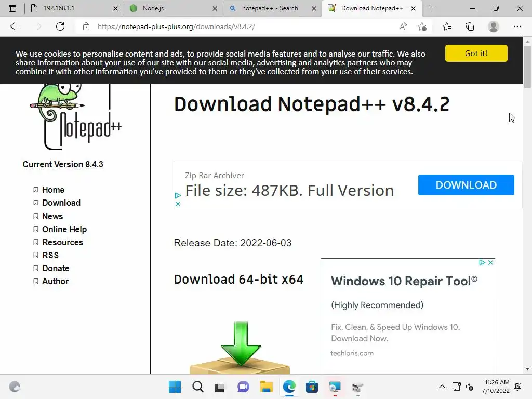Viewport: 532px width, 399px height.
Task: Open the notification center icon
Action: [518, 387]
